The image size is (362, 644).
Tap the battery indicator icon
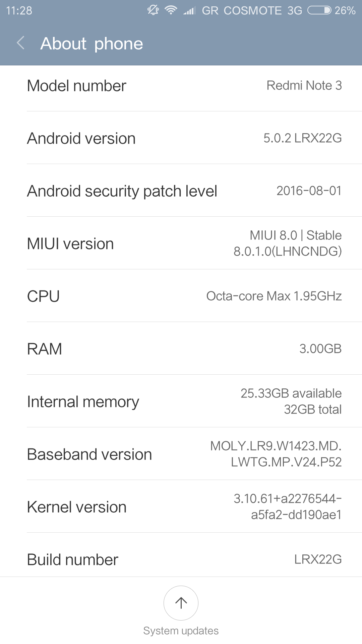tap(319, 10)
